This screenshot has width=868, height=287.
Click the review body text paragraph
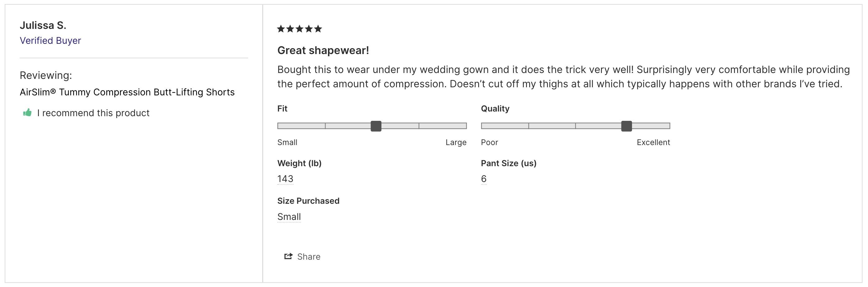[563, 77]
